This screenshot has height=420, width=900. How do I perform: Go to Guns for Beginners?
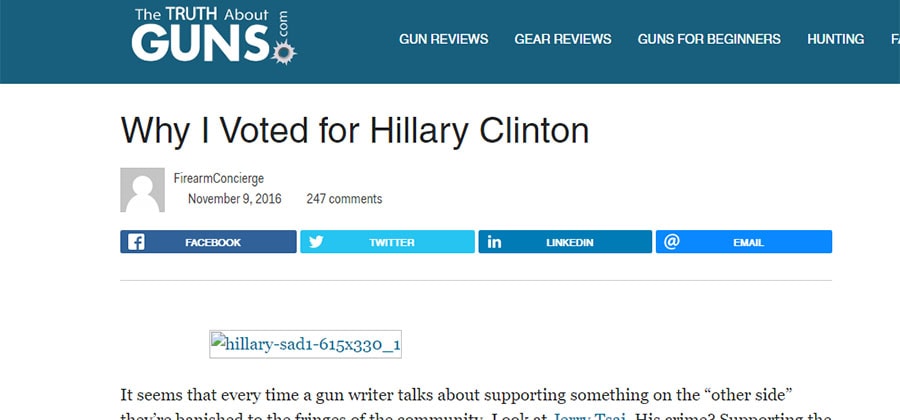[x=709, y=39]
